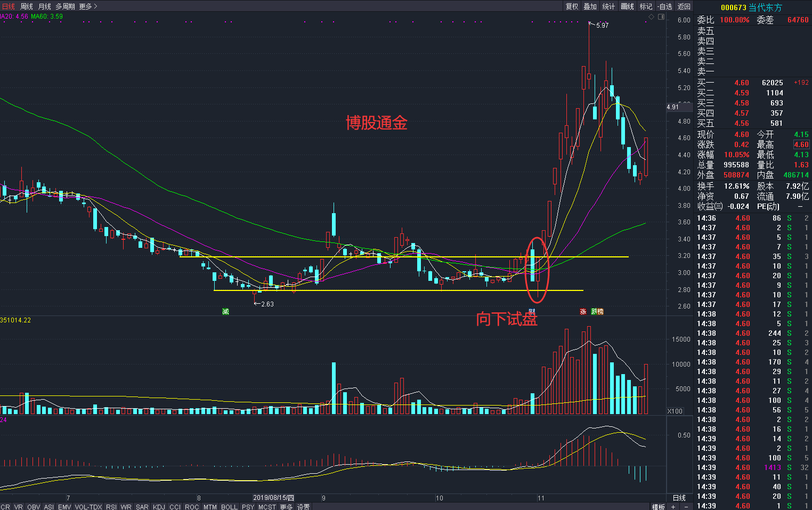The width and height of the screenshot is (812, 510).
Task: Select the ASI indicator tab
Action: pyautogui.click(x=49, y=507)
